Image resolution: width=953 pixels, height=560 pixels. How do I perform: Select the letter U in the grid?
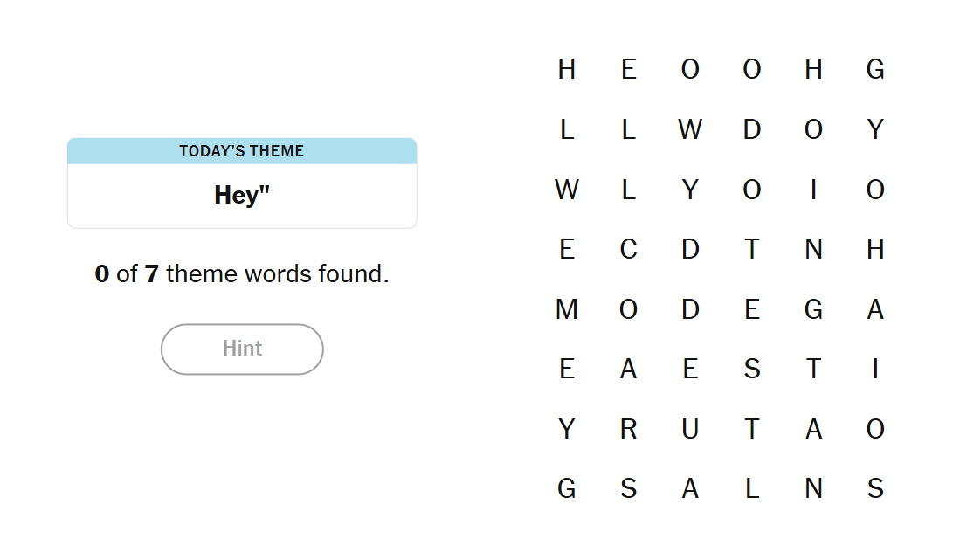pyautogui.click(x=690, y=429)
